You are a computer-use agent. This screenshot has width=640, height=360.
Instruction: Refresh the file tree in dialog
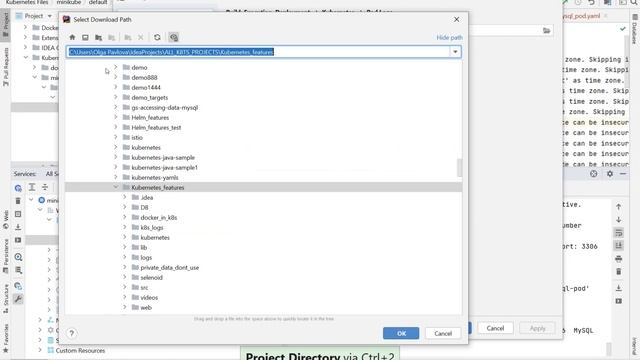click(157, 37)
